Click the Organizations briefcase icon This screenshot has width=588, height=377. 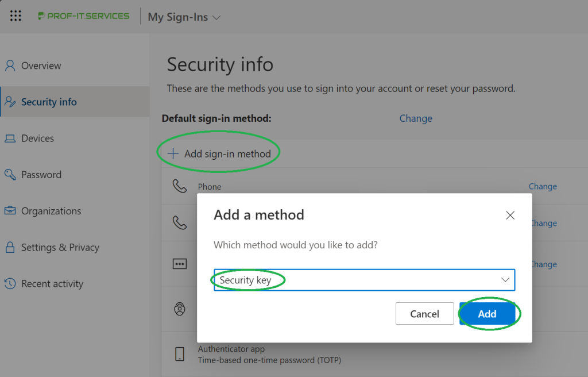[x=10, y=211]
